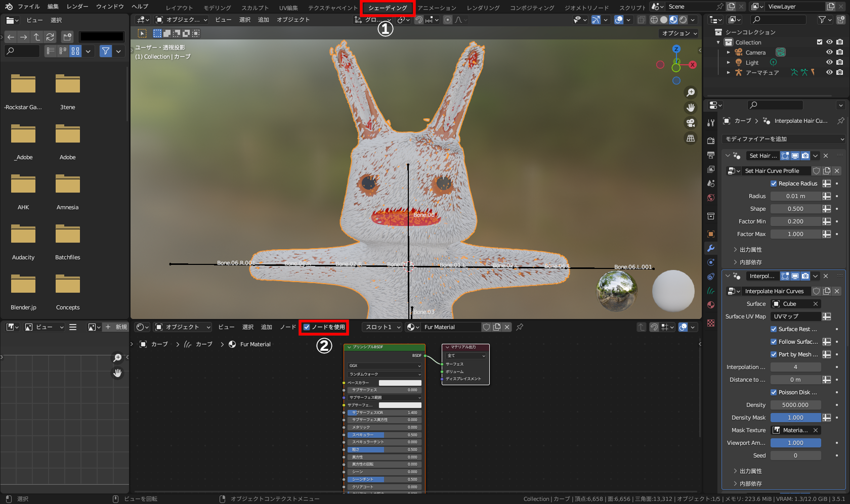Open the ファイル menu

(x=29, y=7)
